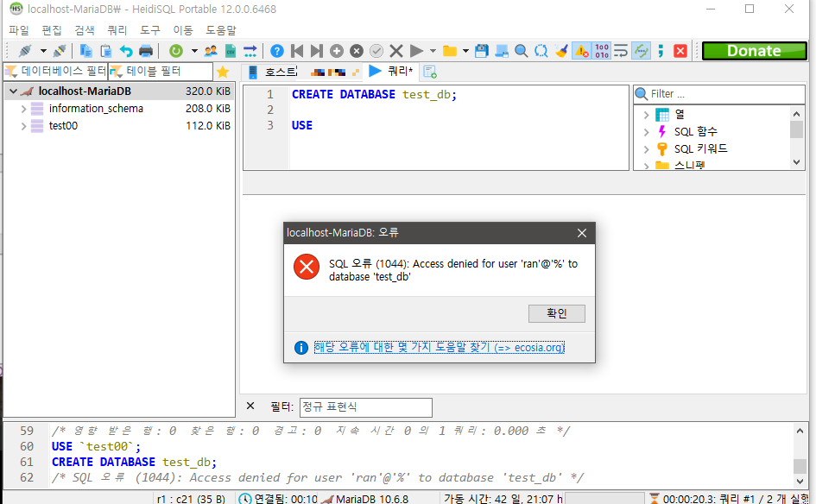The image size is (816, 504).
Task: Expand the test00 database node
Action: click(23, 126)
